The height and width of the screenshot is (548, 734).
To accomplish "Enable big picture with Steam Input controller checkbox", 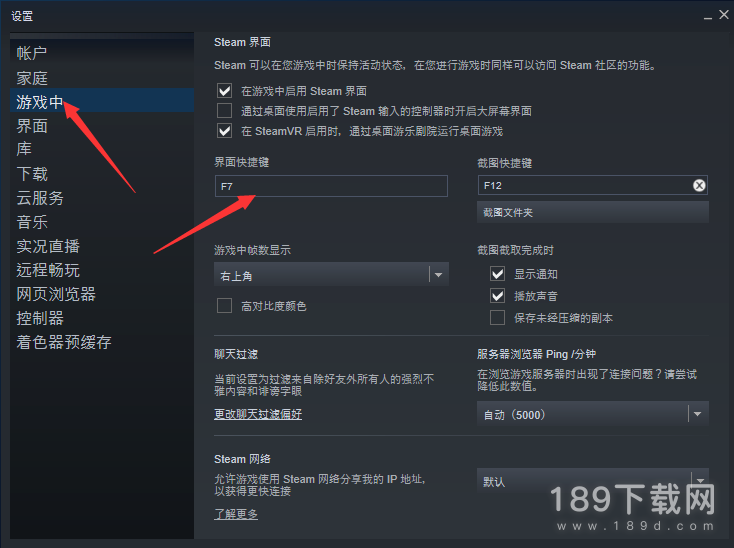I will 224,110.
